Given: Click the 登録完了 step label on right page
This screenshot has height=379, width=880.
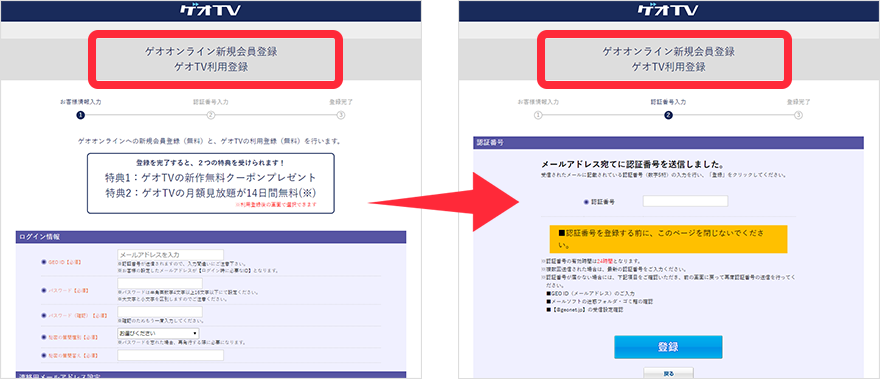Looking at the screenshot, I should (798, 102).
